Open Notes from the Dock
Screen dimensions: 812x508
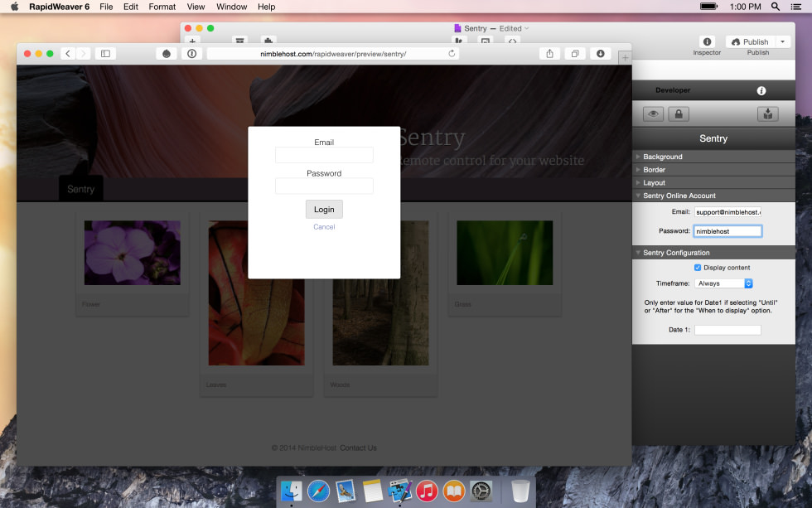tap(372, 491)
